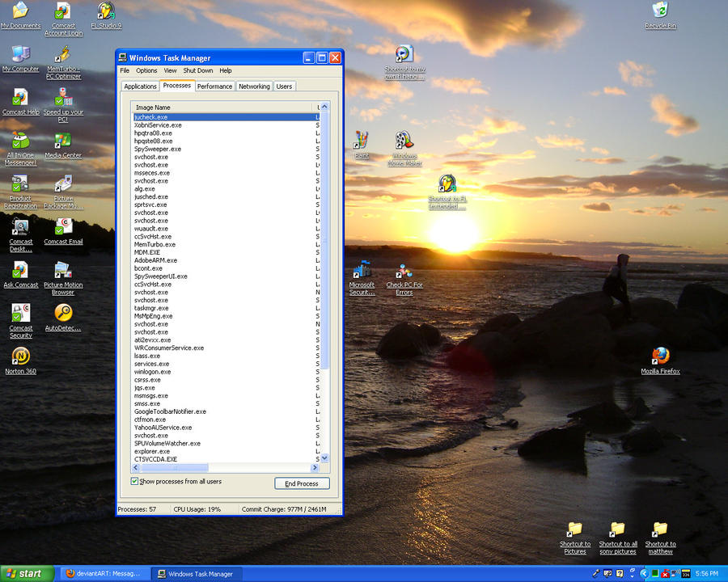
Task: Launch Media Center desktop shortcut
Action: pos(64,145)
